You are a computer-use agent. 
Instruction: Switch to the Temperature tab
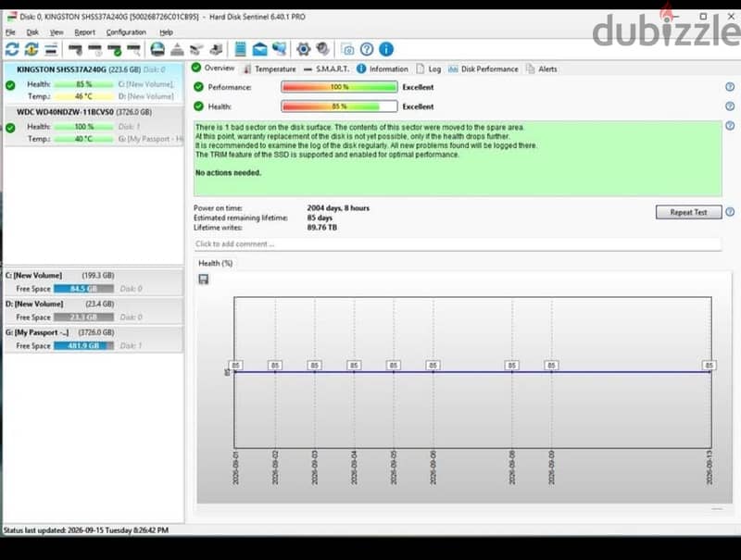click(269, 68)
